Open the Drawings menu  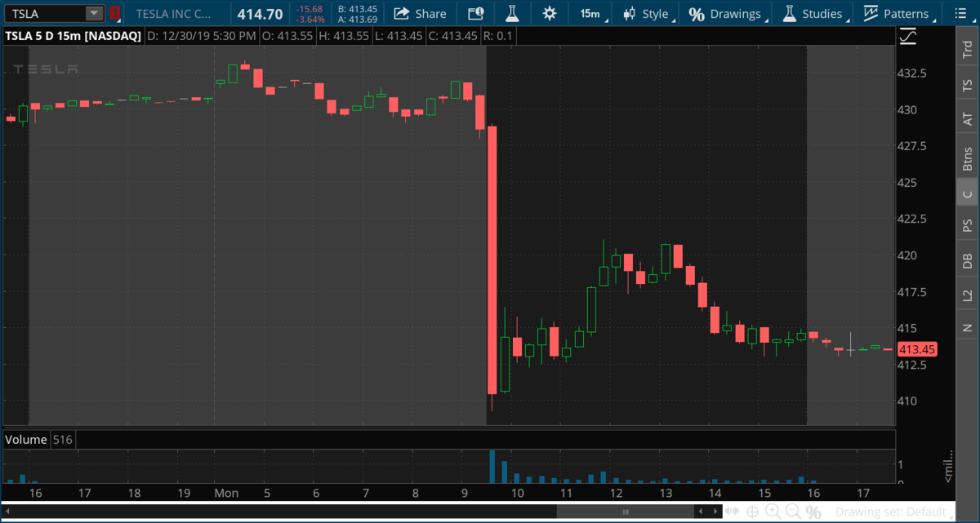click(x=726, y=14)
